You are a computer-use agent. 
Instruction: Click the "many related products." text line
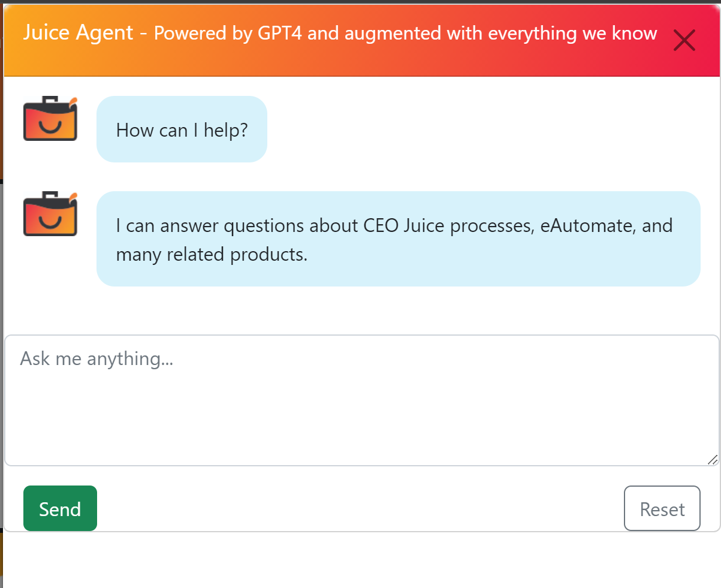point(212,255)
